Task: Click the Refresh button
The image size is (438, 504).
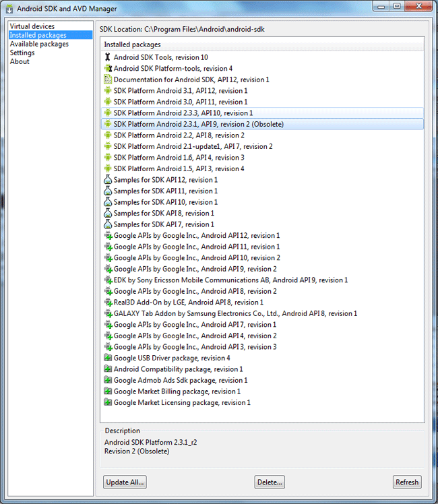Action: (407, 482)
